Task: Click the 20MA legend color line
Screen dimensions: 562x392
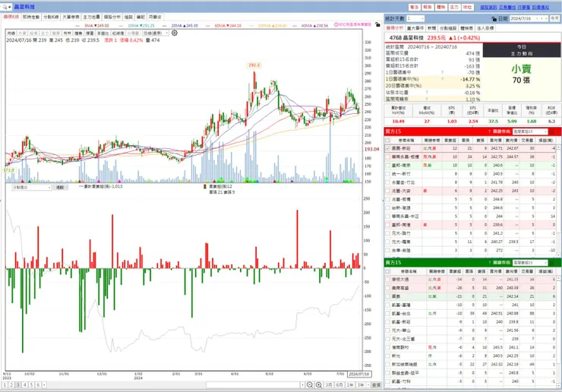Action: click(x=165, y=26)
